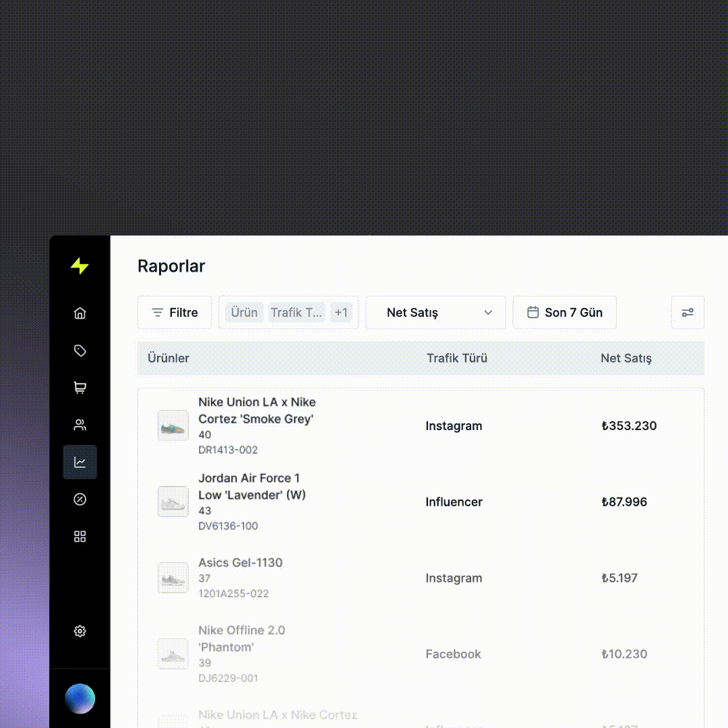Open the Filtre filter button
Viewport: 728px width, 728px height.
(175, 313)
